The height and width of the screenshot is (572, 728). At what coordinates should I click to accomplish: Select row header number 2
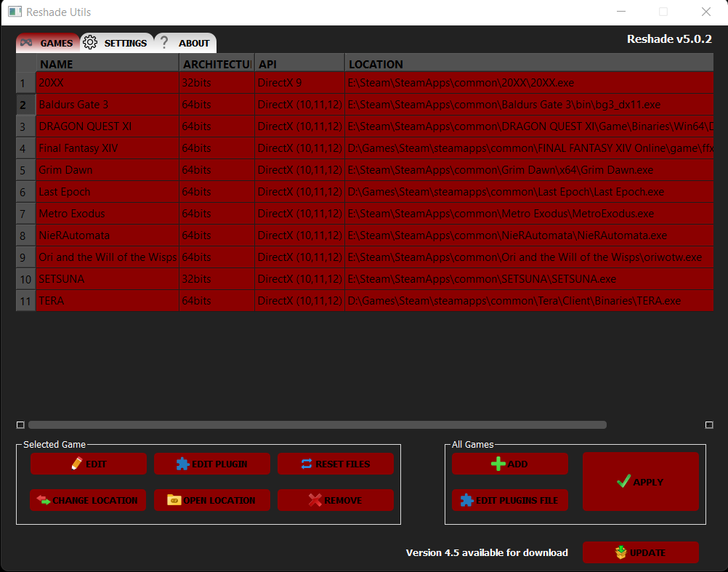click(25, 105)
